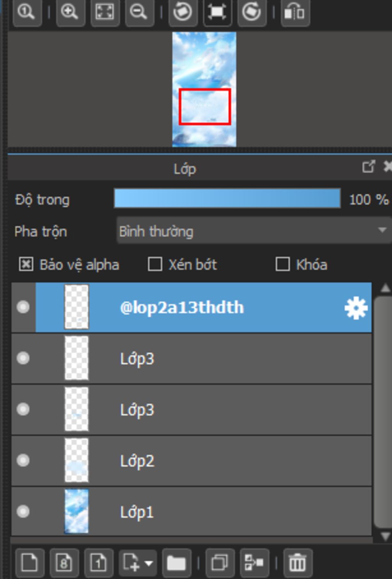
Task: Enable Khóa checkbox
Action: tap(283, 264)
